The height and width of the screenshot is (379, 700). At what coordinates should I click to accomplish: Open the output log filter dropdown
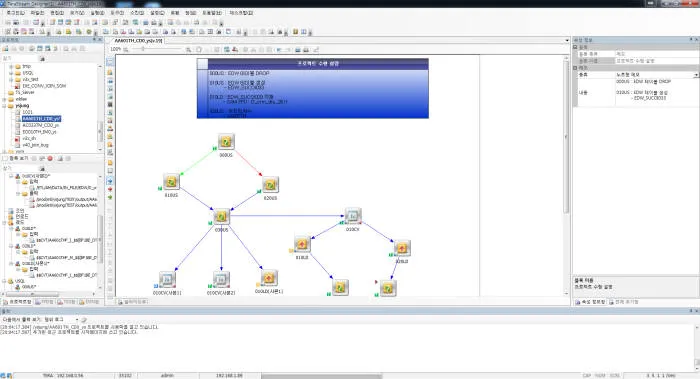(x=77, y=320)
